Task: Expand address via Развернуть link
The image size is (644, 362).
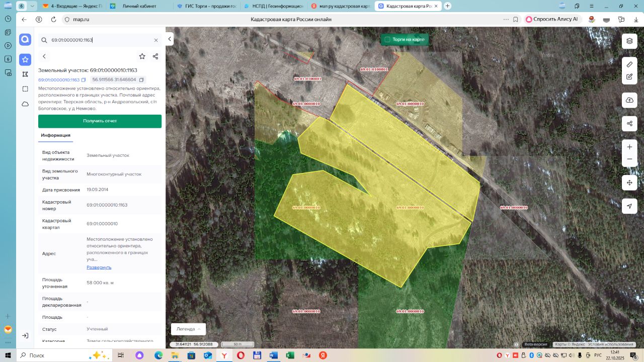Action: click(x=99, y=267)
